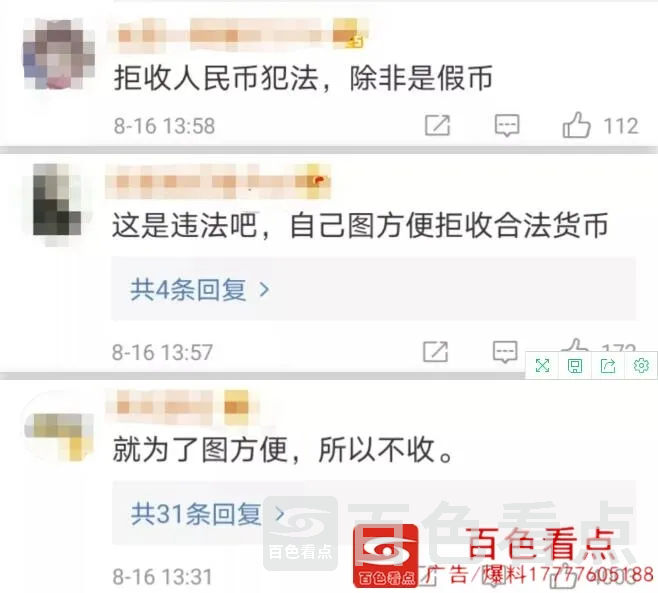Viewport: 658px width, 593px height.
Task: Share the 8-16 13:58 comment
Action: click(x=438, y=125)
